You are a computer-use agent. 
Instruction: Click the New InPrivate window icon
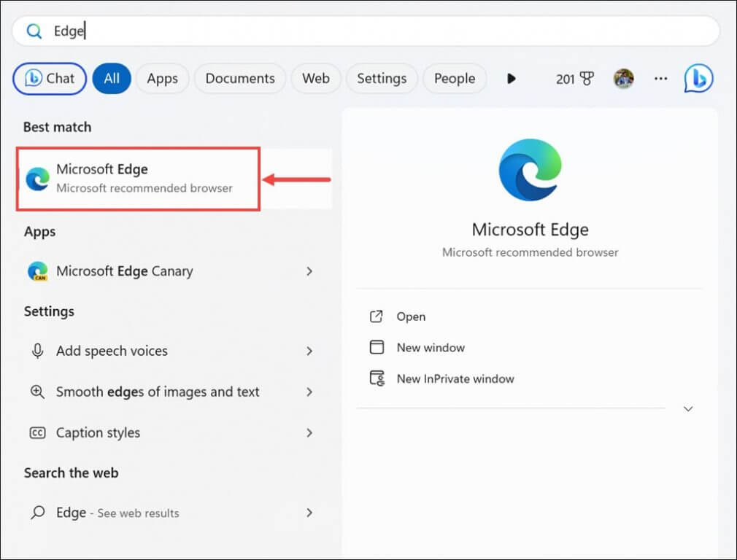pyautogui.click(x=377, y=378)
